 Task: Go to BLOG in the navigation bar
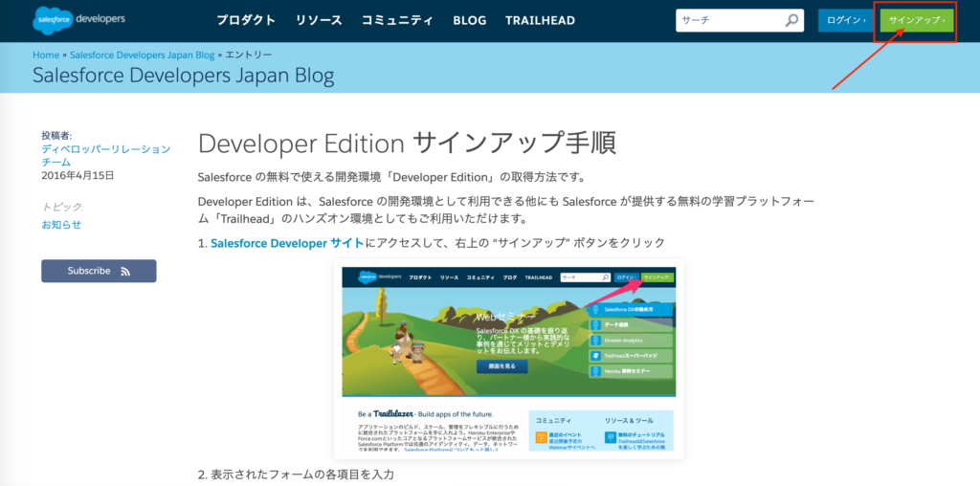click(x=469, y=20)
